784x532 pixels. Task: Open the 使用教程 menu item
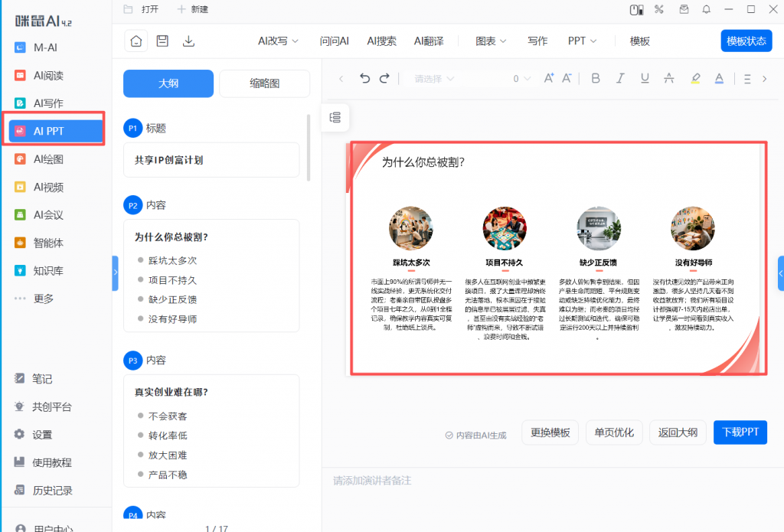click(x=54, y=462)
